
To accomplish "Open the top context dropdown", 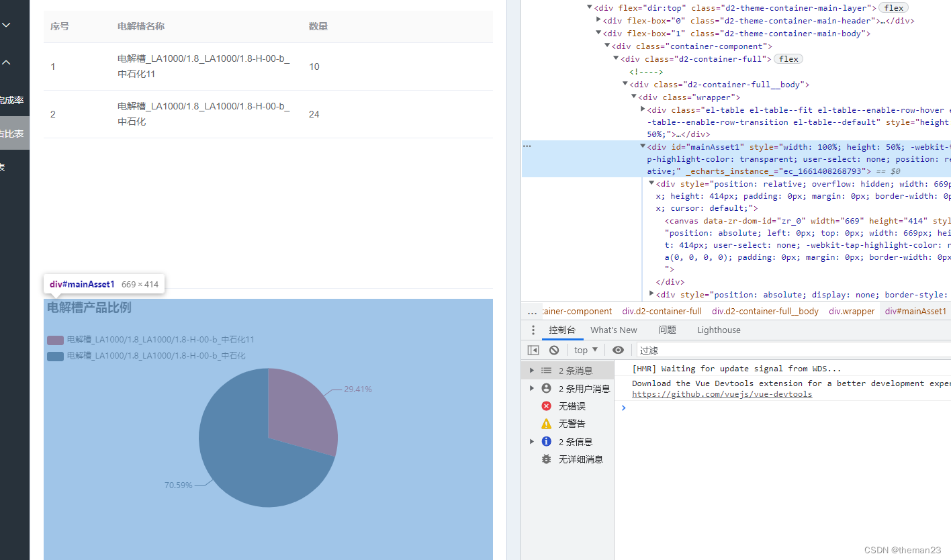I will point(586,350).
